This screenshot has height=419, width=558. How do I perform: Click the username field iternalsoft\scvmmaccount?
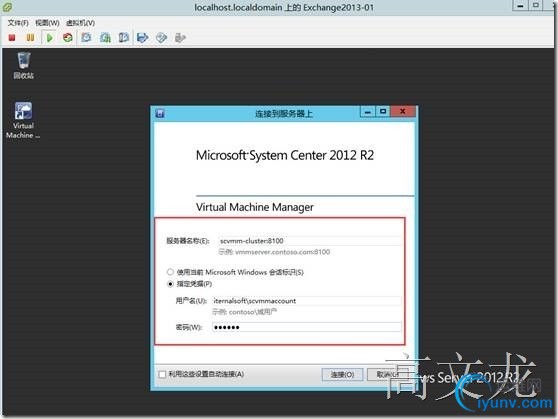[306, 301]
